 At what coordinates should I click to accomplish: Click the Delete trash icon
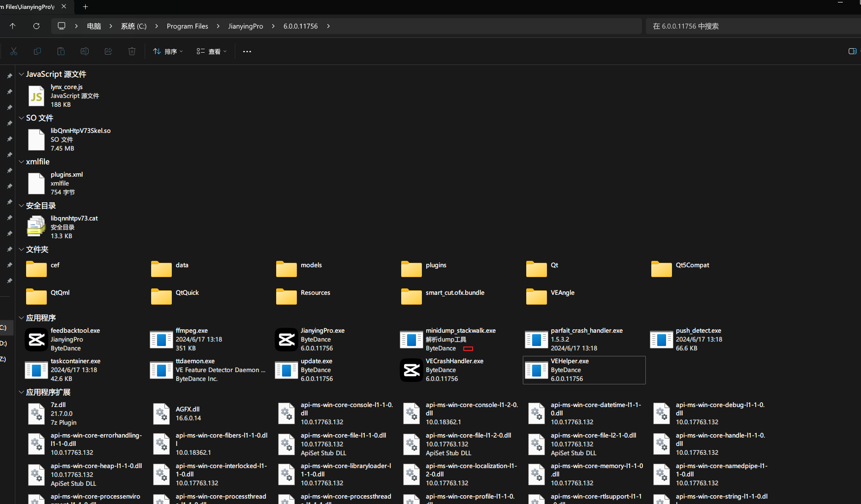132,51
